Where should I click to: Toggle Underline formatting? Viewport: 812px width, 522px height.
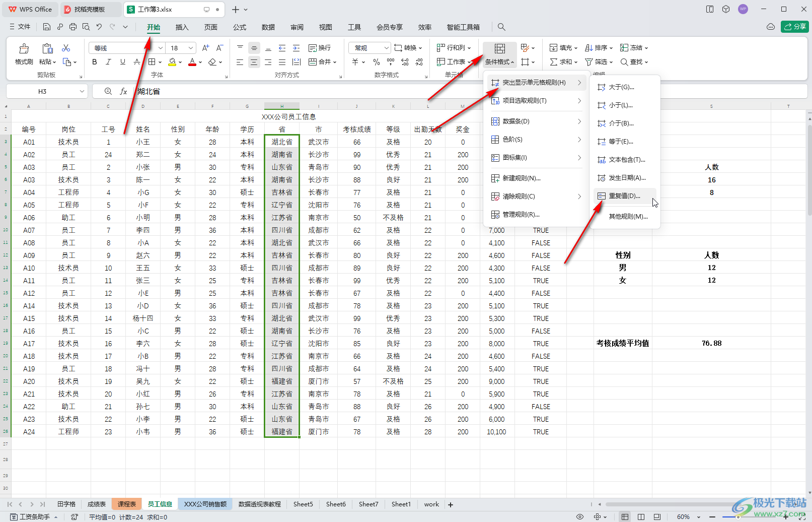(x=123, y=62)
